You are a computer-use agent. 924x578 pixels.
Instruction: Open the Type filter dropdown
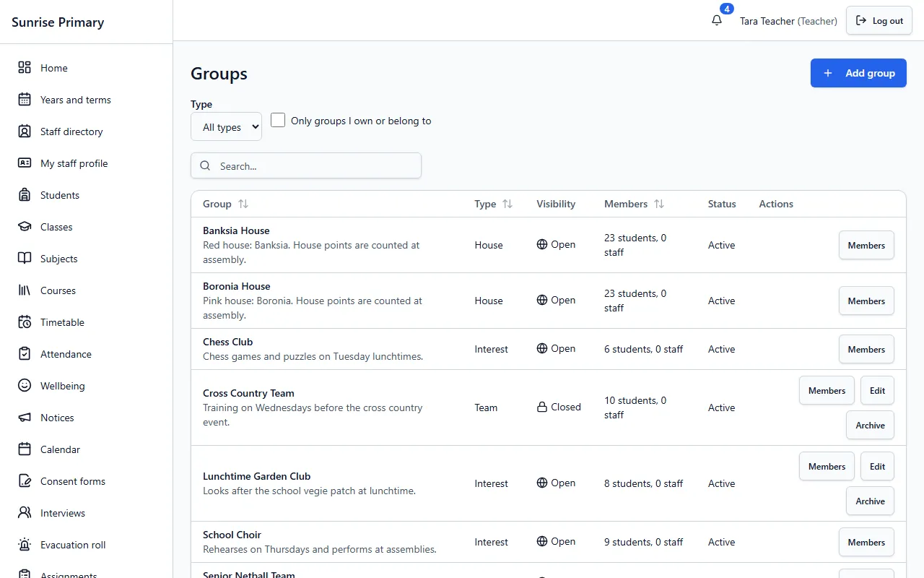pyautogui.click(x=226, y=126)
